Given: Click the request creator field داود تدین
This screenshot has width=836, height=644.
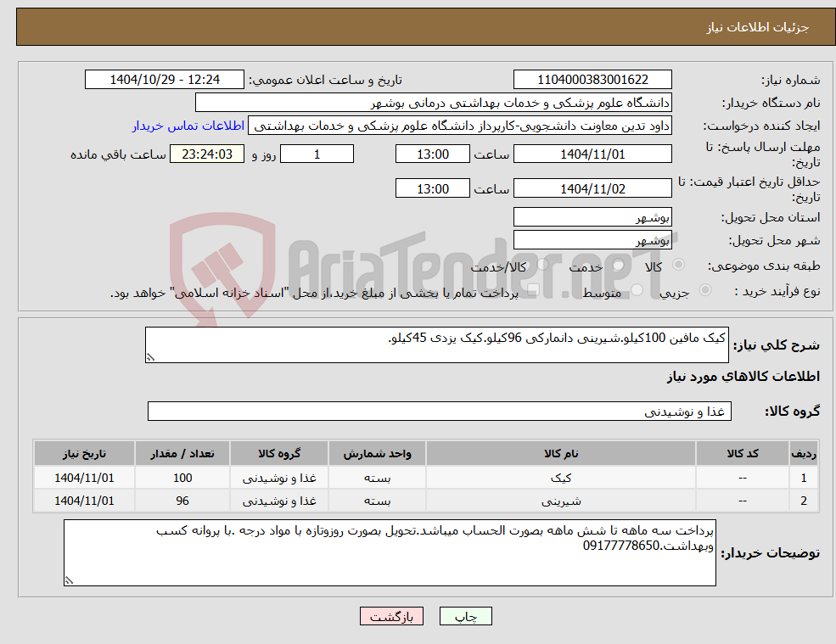Looking at the screenshot, I should 459,126.
